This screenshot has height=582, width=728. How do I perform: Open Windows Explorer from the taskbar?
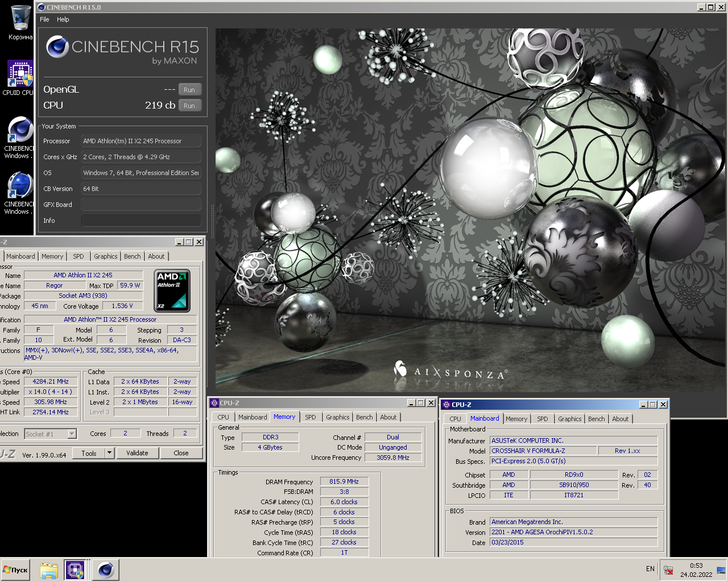coord(49,570)
